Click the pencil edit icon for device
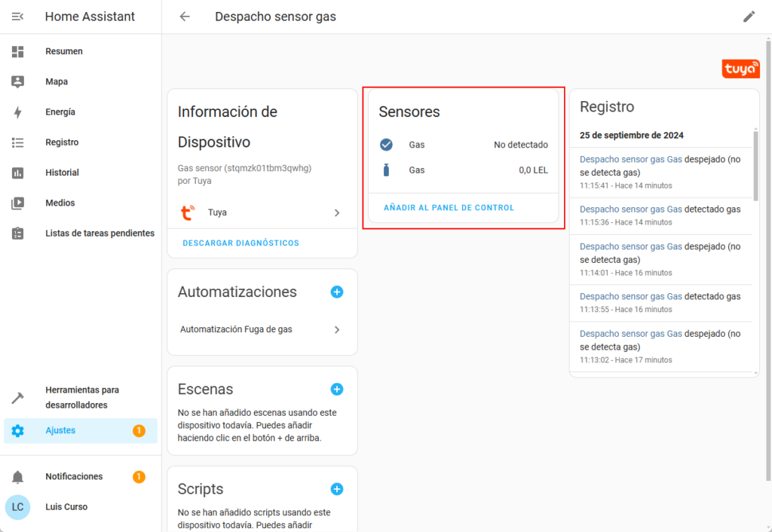The height and width of the screenshot is (532, 772). point(749,17)
